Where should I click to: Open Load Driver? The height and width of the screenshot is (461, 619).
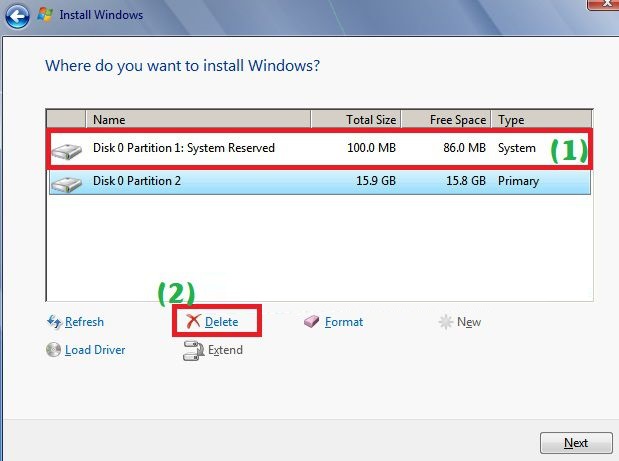95,350
